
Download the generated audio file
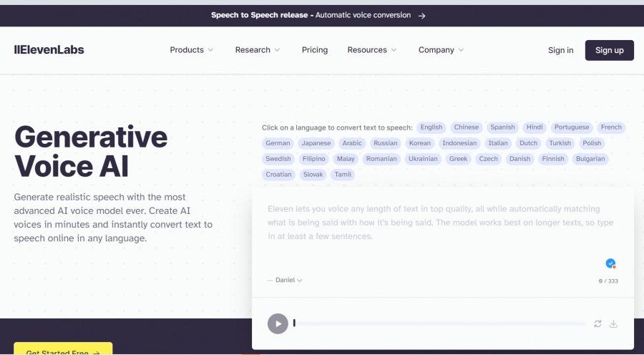click(x=613, y=324)
